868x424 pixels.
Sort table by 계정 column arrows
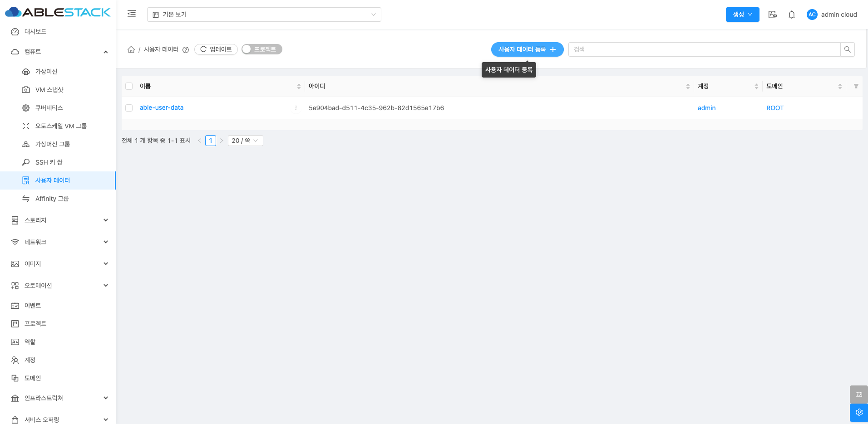tap(756, 86)
